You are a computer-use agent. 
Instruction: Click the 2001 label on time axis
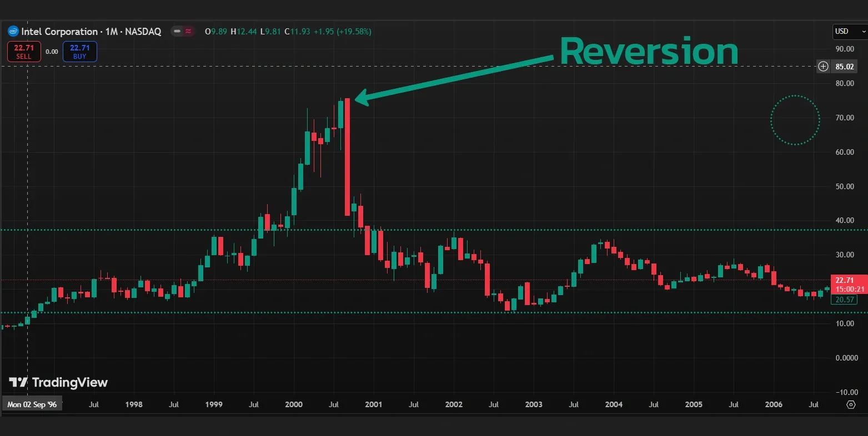374,404
